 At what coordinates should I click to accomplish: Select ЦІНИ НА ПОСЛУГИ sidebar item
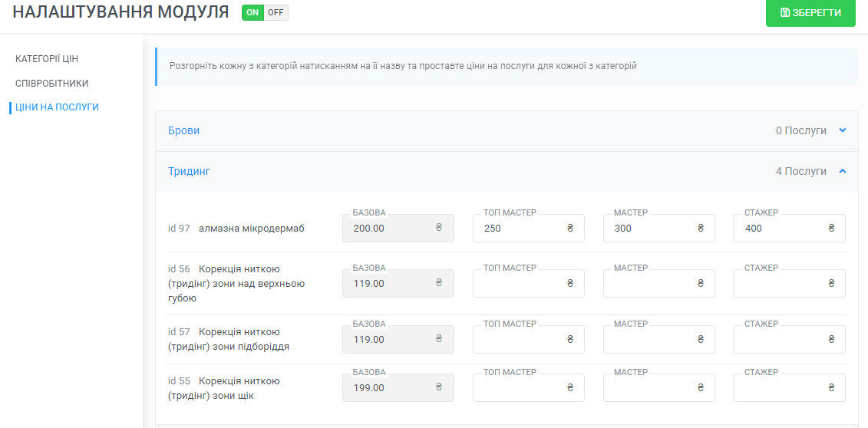click(57, 107)
